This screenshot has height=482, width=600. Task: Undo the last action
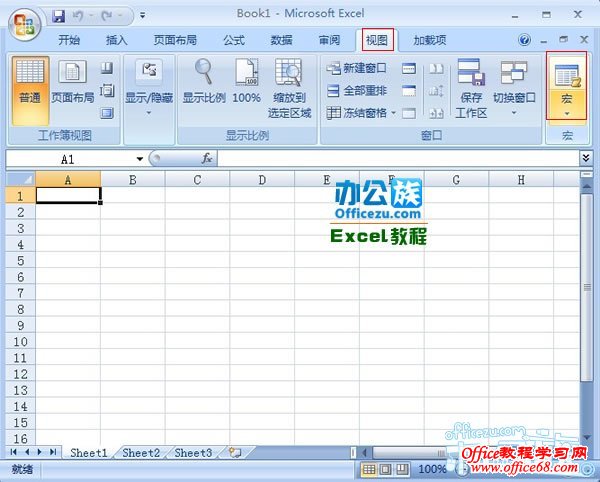(78, 16)
